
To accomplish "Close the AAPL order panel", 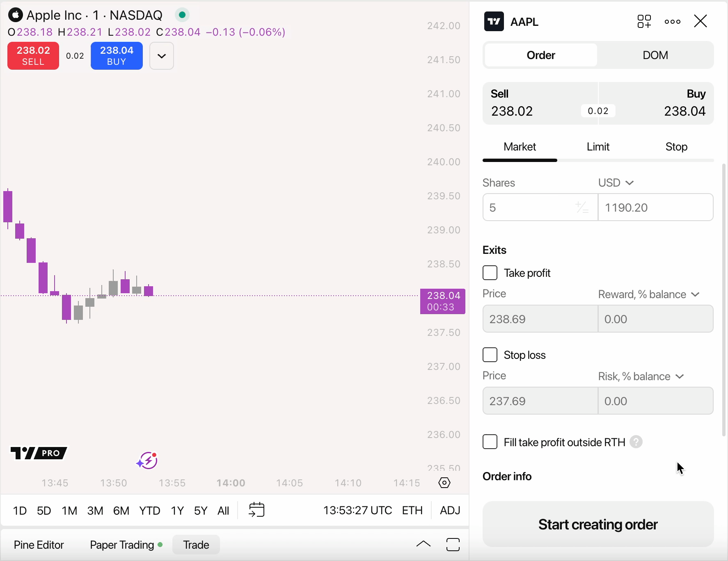I will (701, 21).
